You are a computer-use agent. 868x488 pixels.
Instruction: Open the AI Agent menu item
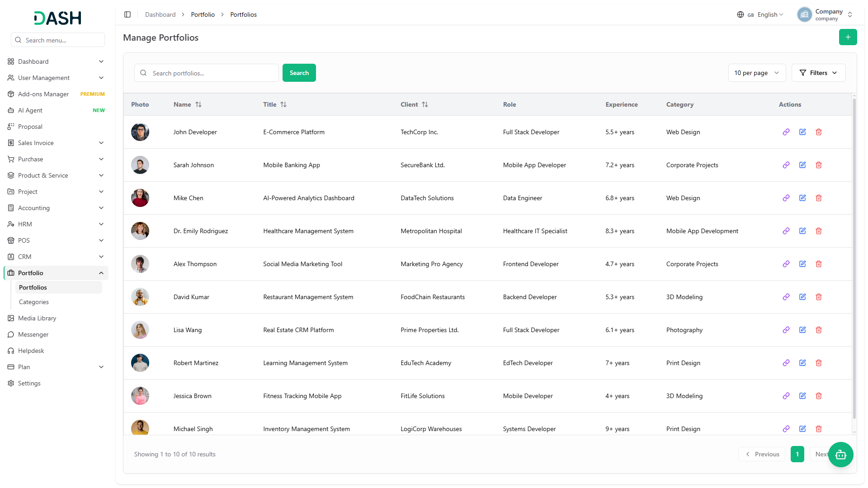click(x=56, y=110)
